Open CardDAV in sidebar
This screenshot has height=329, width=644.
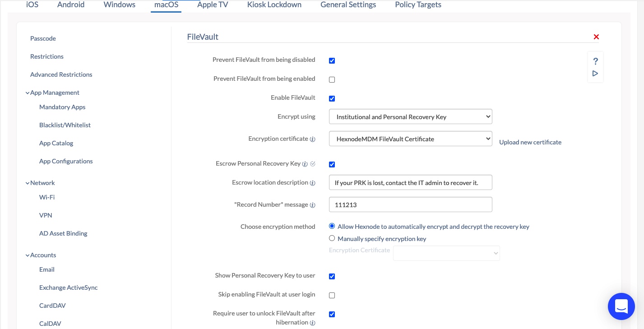(x=52, y=306)
